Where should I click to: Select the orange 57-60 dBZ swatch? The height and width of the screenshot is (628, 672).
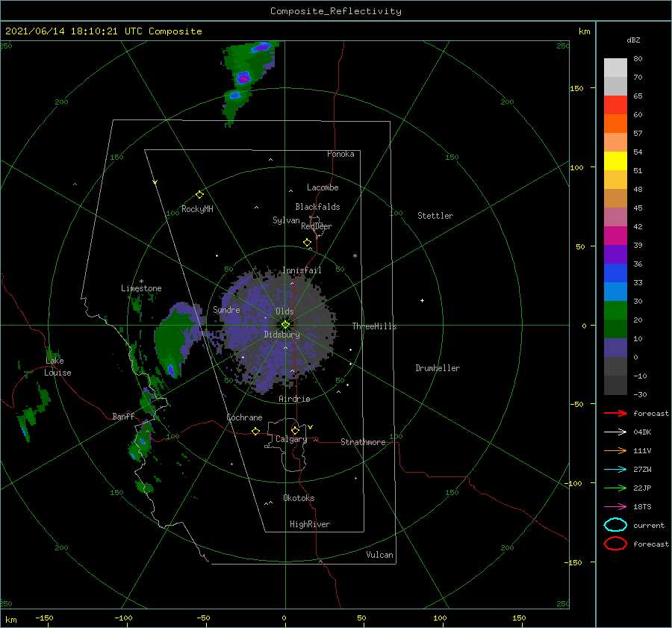point(615,124)
